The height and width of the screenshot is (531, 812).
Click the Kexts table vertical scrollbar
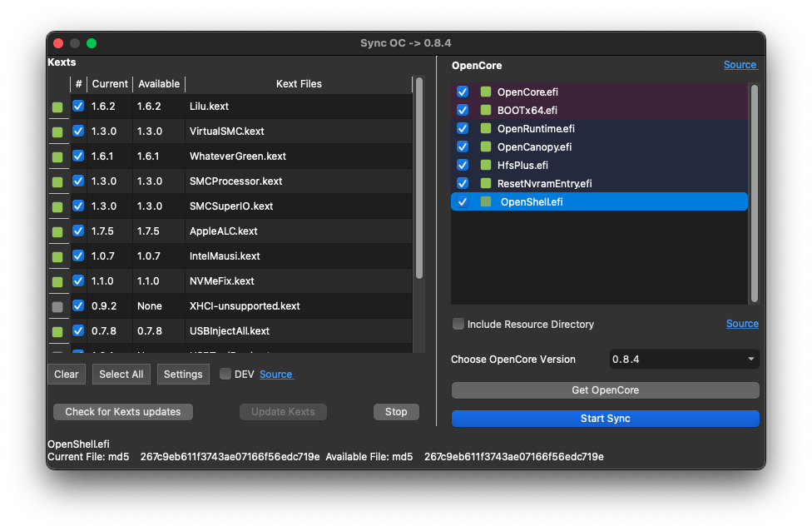[x=419, y=178]
